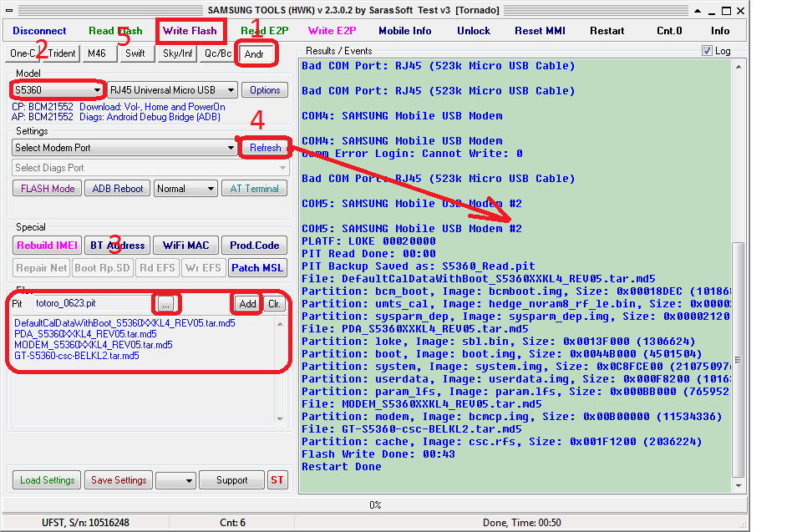Click the Pit file path field

(x=93, y=303)
